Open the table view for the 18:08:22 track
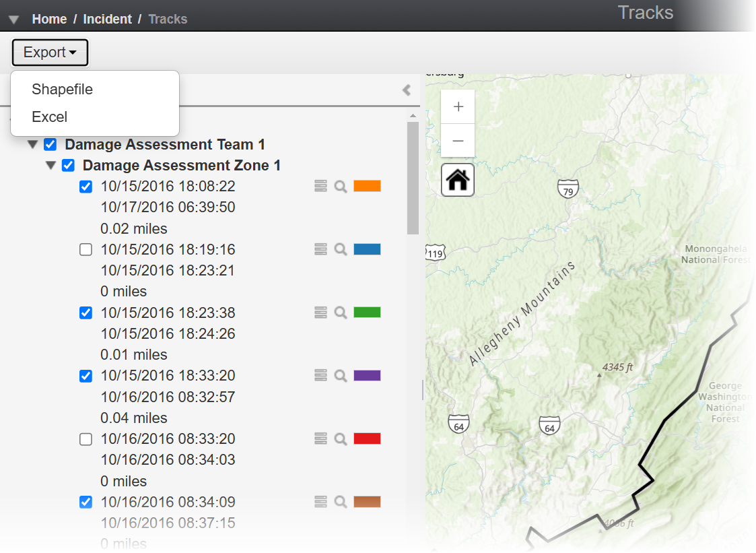 click(x=320, y=186)
